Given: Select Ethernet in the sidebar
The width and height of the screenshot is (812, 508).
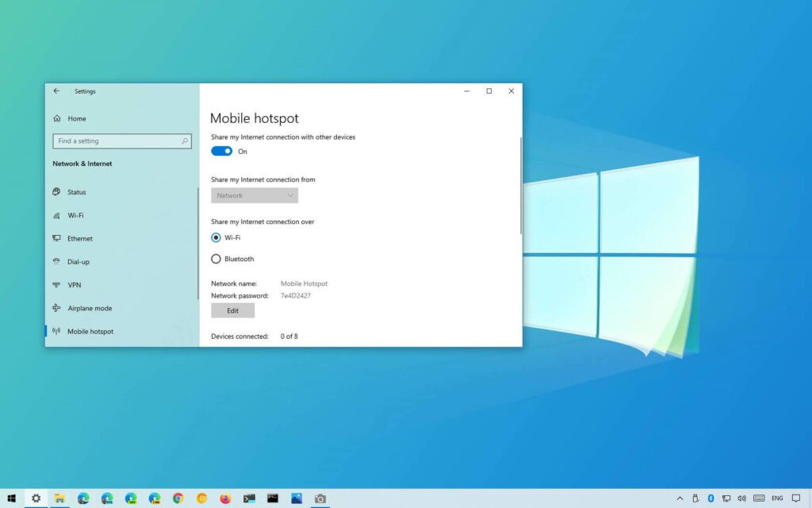Looking at the screenshot, I should tap(80, 238).
